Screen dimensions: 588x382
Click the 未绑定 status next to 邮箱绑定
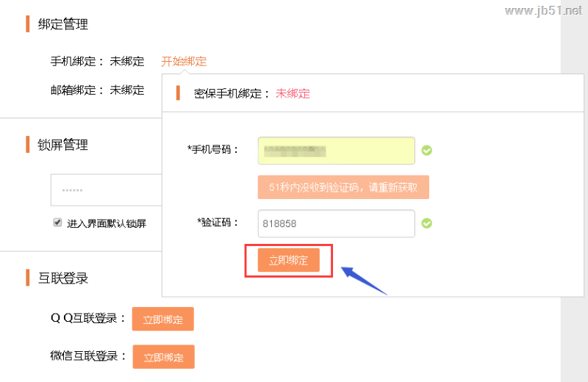(127, 90)
